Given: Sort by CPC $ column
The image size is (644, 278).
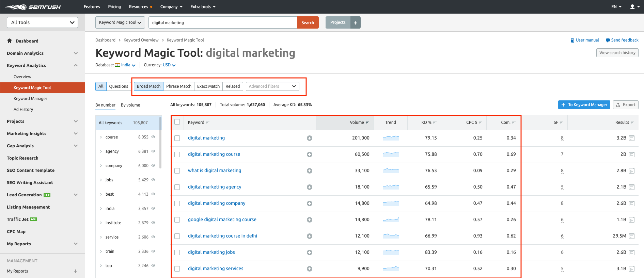Looking at the screenshot, I should (x=481, y=122).
